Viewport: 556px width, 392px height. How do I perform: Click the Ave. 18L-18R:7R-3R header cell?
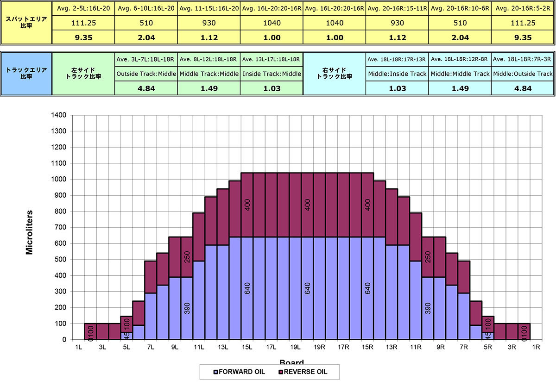click(523, 59)
